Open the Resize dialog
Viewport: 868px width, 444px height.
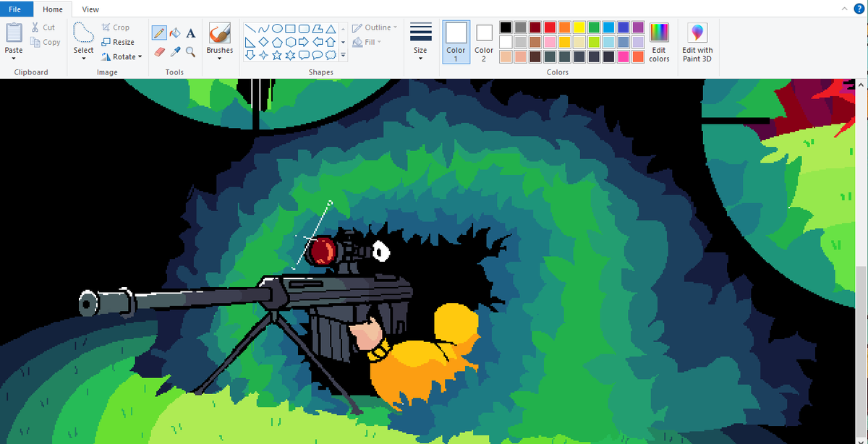tap(119, 42)
